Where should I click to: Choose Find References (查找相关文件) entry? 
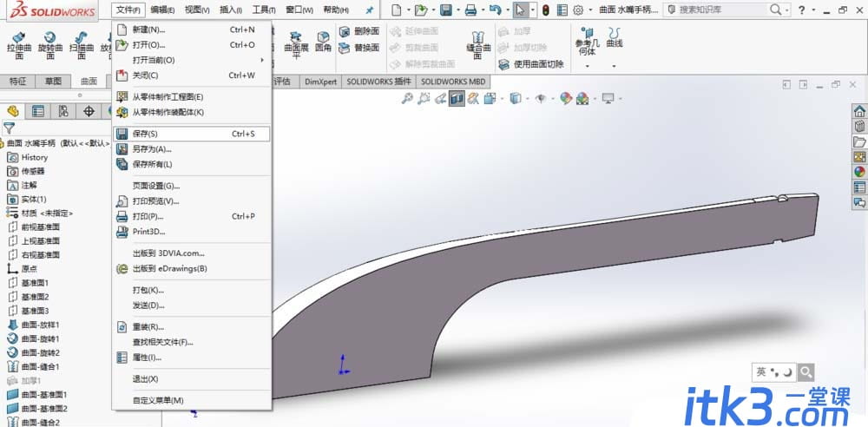pyautogui.click(x=192, y=342)
